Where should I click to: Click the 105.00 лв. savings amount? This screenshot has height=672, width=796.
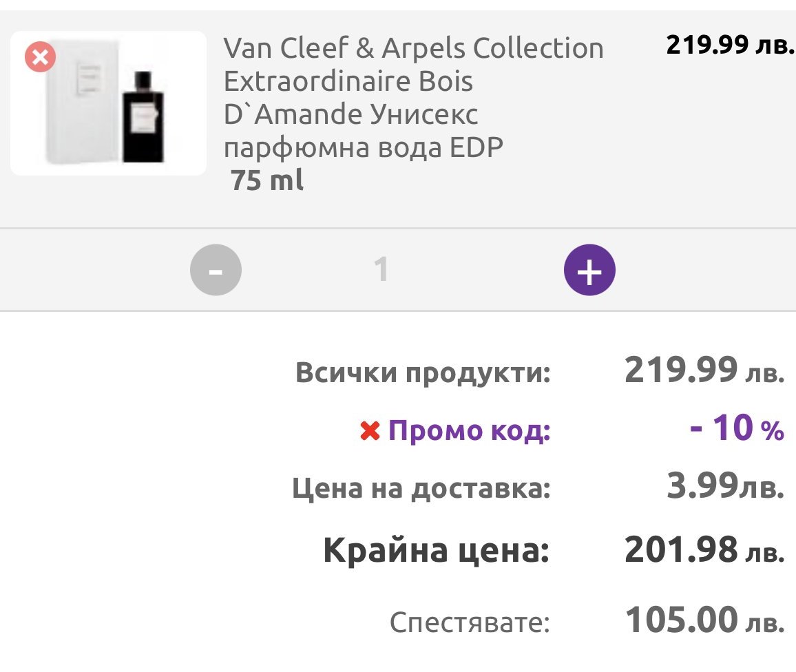(x=704, y=621)
